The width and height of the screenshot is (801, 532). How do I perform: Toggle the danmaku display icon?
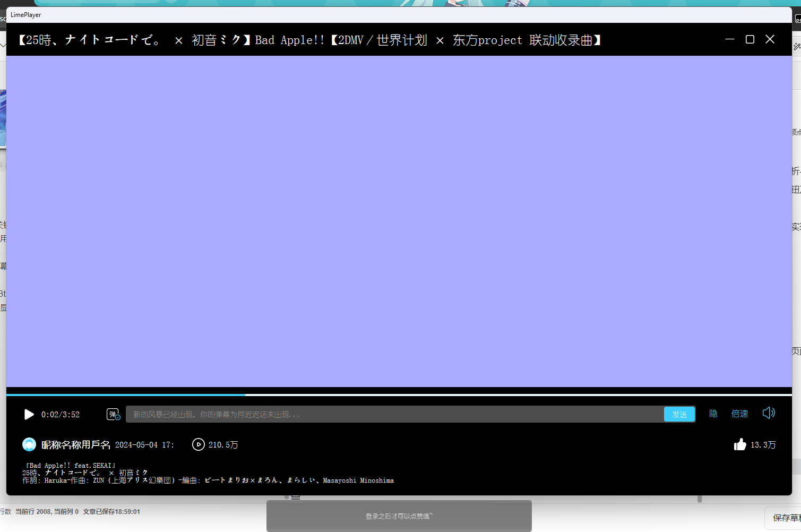(x=114, y=414)
